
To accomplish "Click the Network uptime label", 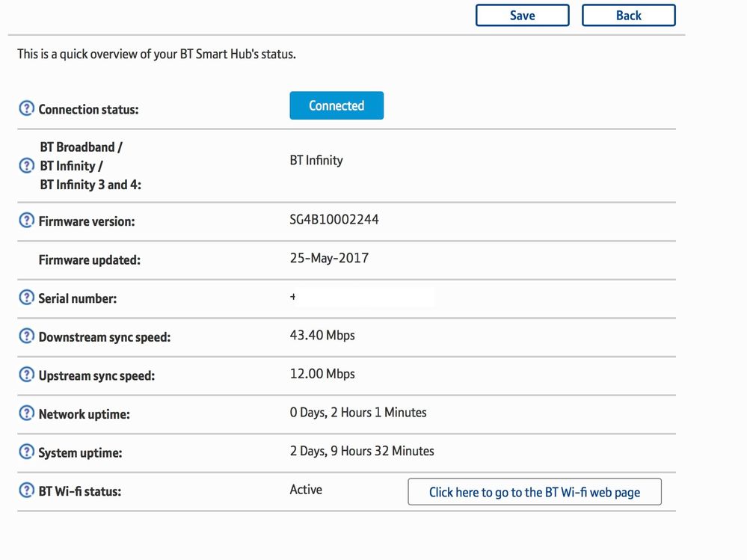I will [x=84, y=414].
